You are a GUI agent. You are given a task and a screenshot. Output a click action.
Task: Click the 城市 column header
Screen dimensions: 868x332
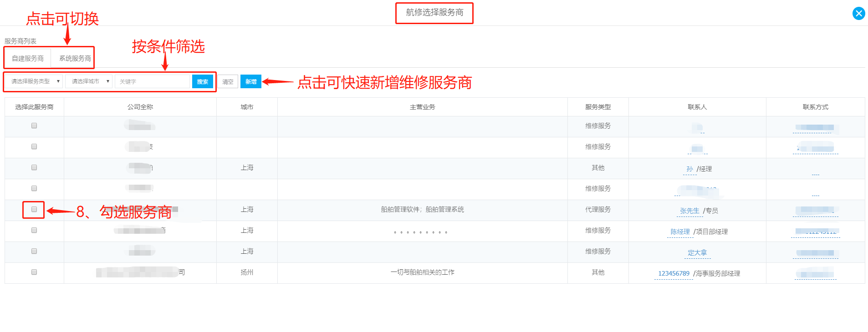pyautogui.click(x=247, y=107)
